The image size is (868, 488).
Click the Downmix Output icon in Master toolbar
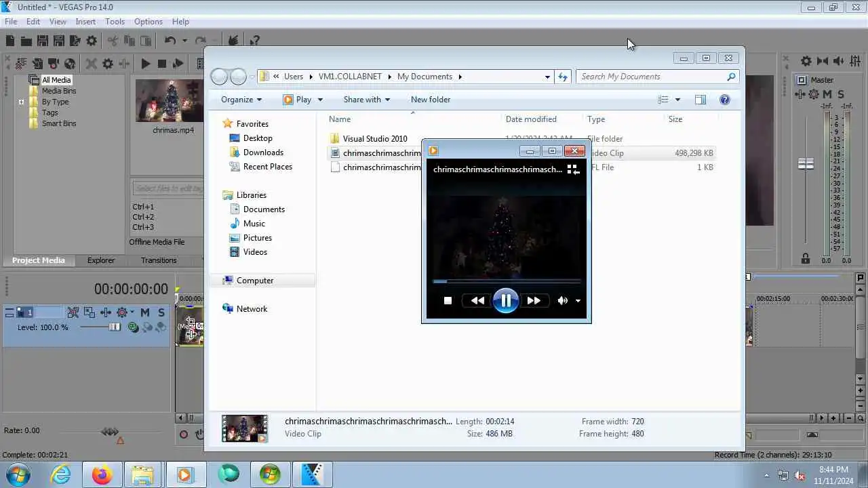tap(823, 61)
